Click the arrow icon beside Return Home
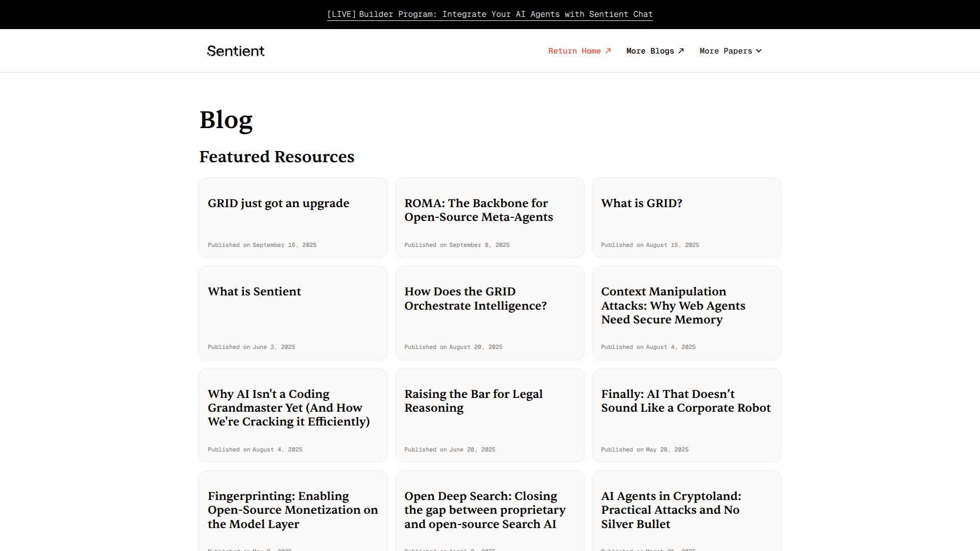980x551 pixels. point(608,51)
